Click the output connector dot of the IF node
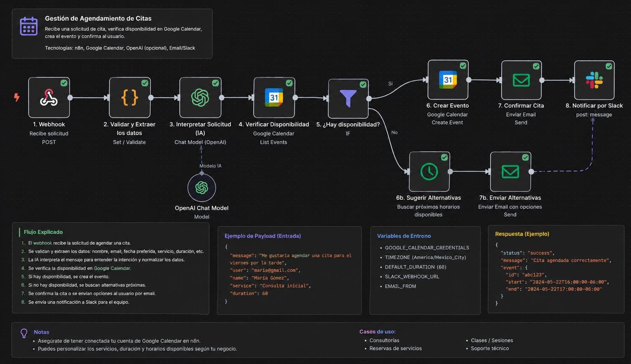Image resolution: width=631 pixels, height=364 pixels. pos(369,98)
